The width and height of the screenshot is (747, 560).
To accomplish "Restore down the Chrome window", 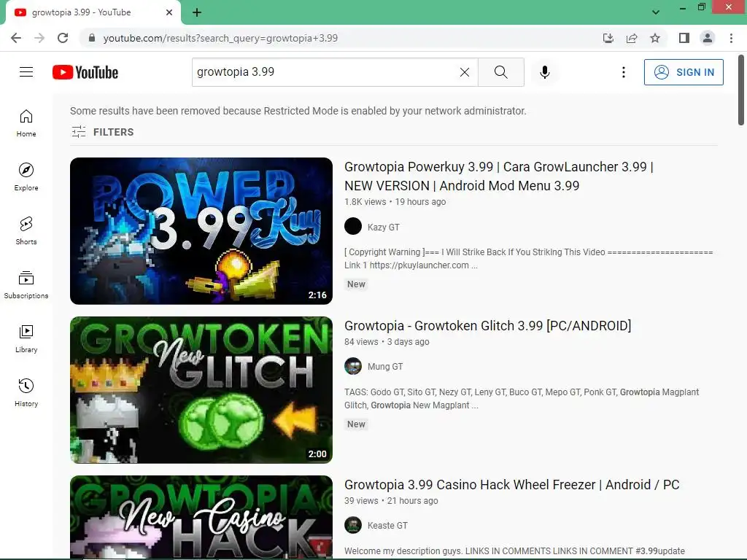I will click(x=701, y=7).
